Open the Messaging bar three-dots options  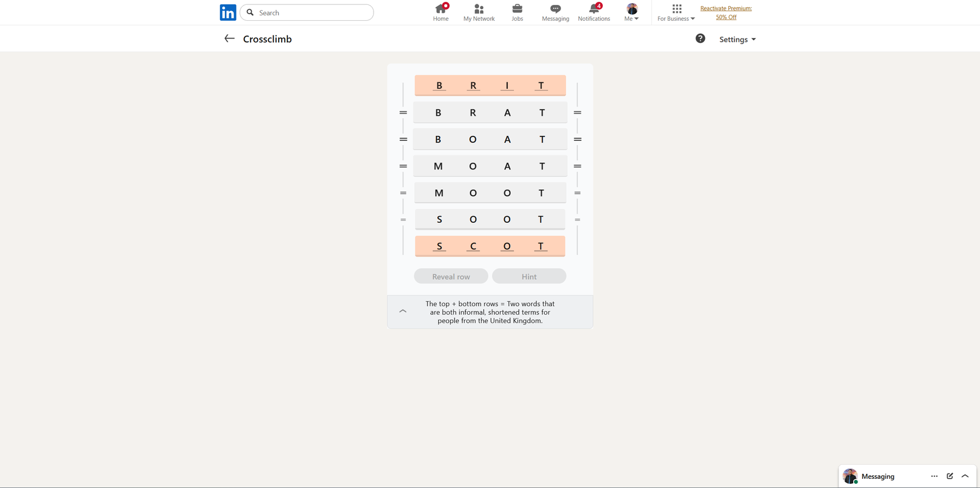coord(934,476)
